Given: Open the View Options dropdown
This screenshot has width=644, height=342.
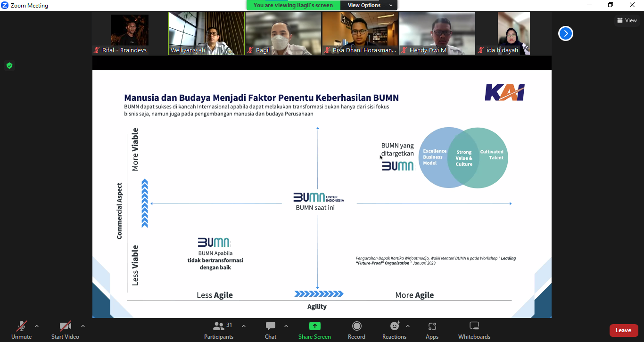Looking at the screenshot, I should 370,5.
